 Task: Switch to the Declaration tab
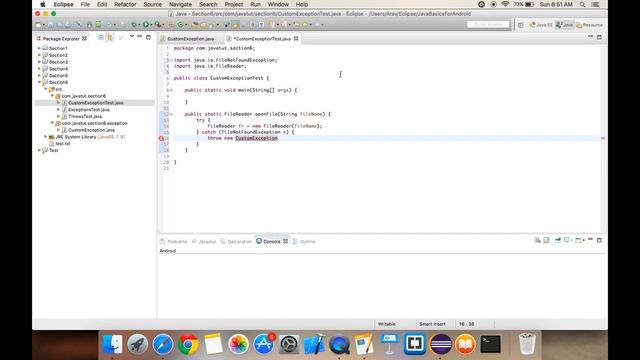coord(236,242)
